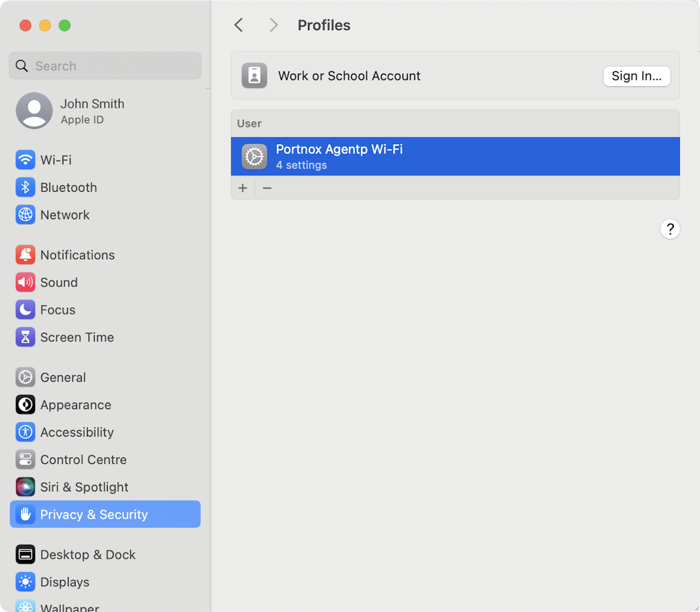The width and height of the screenshot is (700, 612).
Task: Open General settings
Action: pyautogui.click(x=105, y=377)
